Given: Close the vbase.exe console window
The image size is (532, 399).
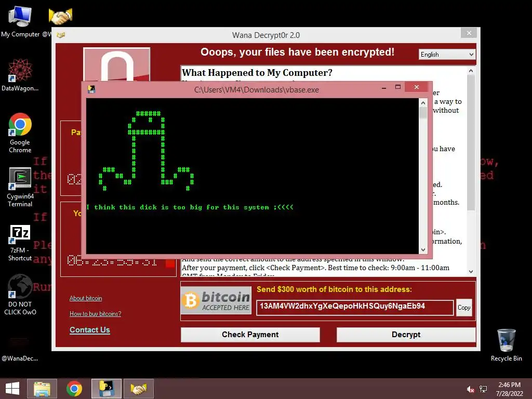Looking at the screenshot, I should [x=416, y=87].
